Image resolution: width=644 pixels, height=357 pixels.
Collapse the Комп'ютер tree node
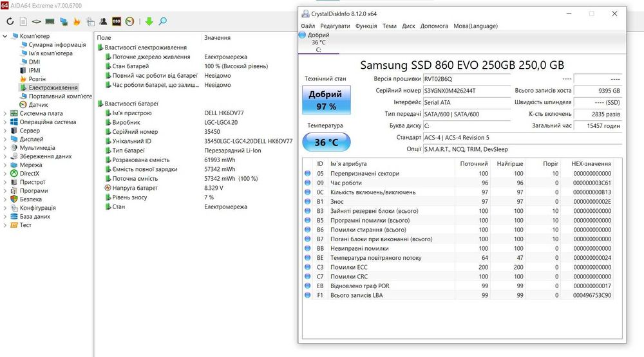[5, 36]
